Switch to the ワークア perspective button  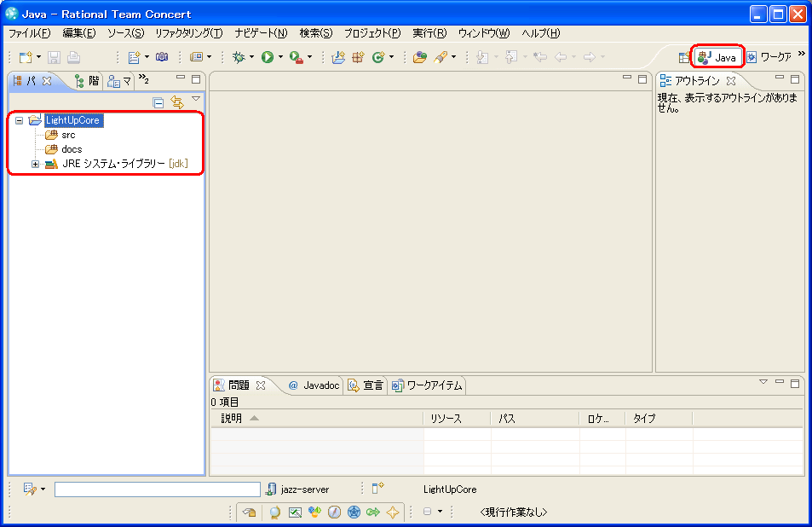(x=769, y=57)
